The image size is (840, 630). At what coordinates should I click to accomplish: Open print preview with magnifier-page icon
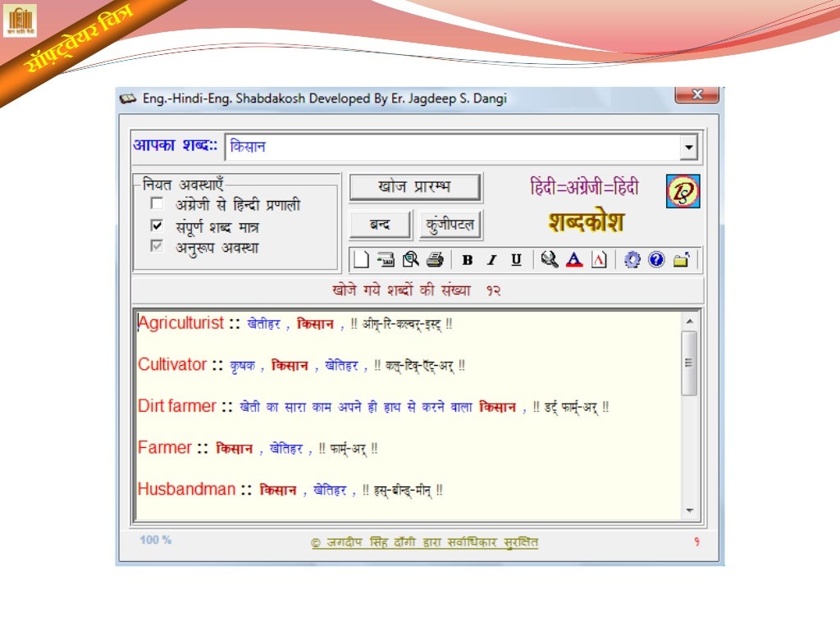pos(411,260)
